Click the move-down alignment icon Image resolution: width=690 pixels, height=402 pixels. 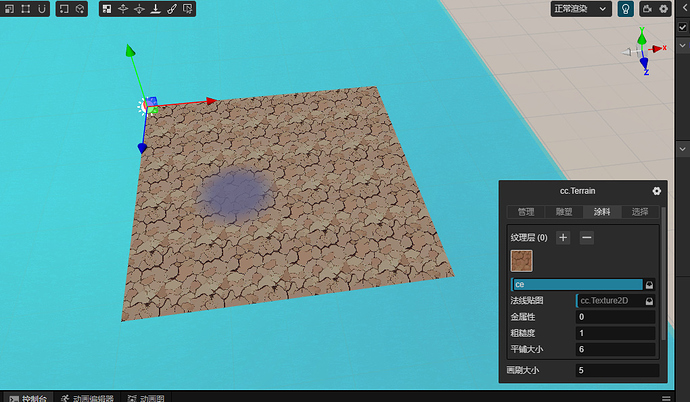tap(139, 9)
